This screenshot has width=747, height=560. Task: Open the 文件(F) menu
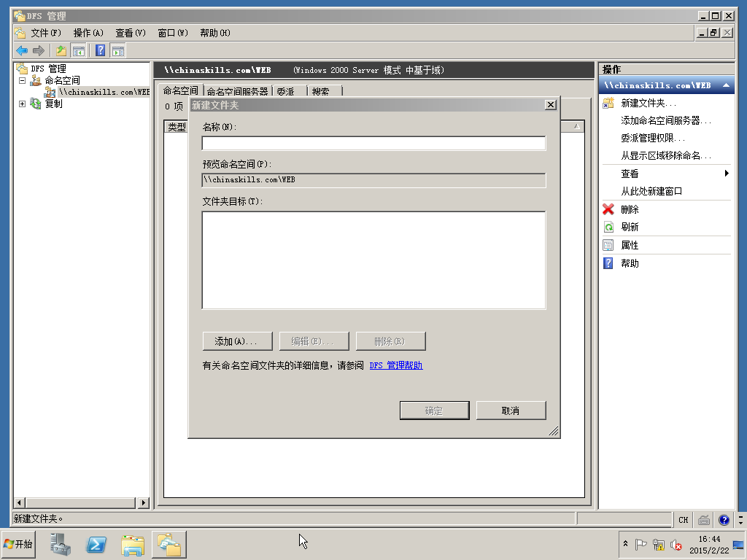[x=46, y=33]
